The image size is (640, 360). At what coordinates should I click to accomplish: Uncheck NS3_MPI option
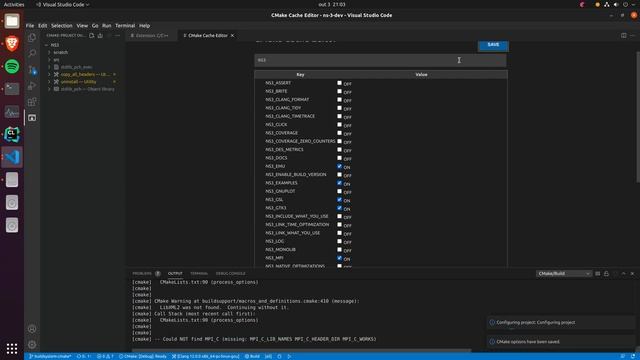339,258
